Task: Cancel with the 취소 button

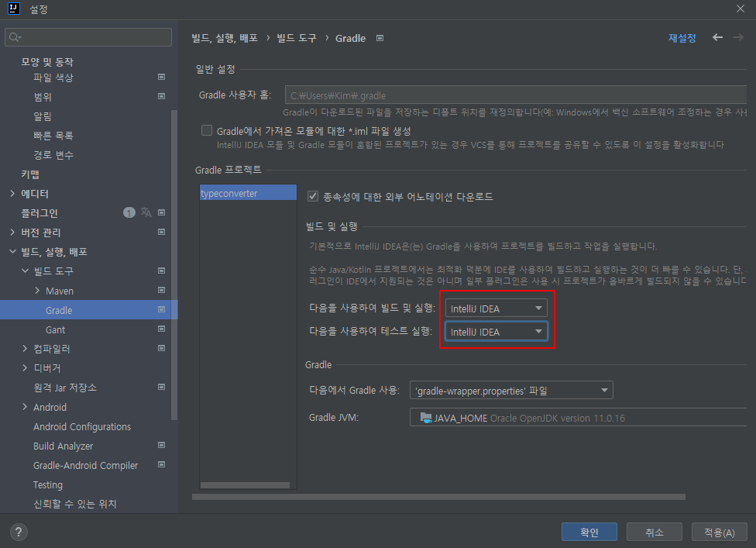Action: [x=655, y=532]
